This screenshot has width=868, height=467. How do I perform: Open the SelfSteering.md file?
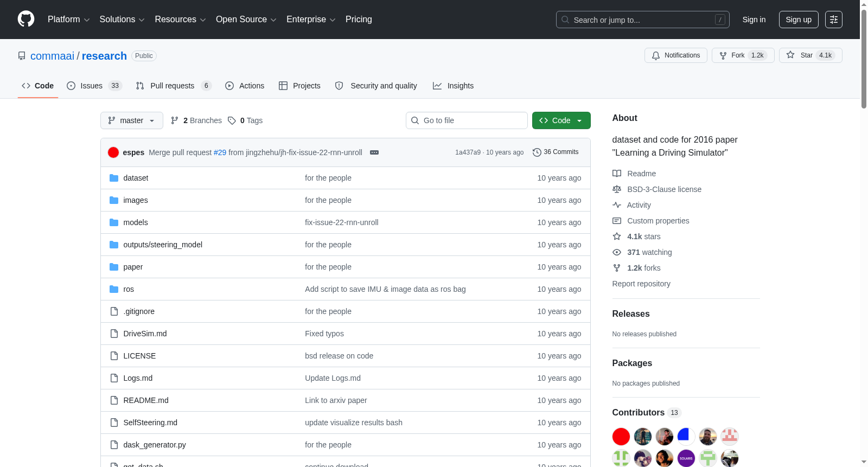coord(150,423)
